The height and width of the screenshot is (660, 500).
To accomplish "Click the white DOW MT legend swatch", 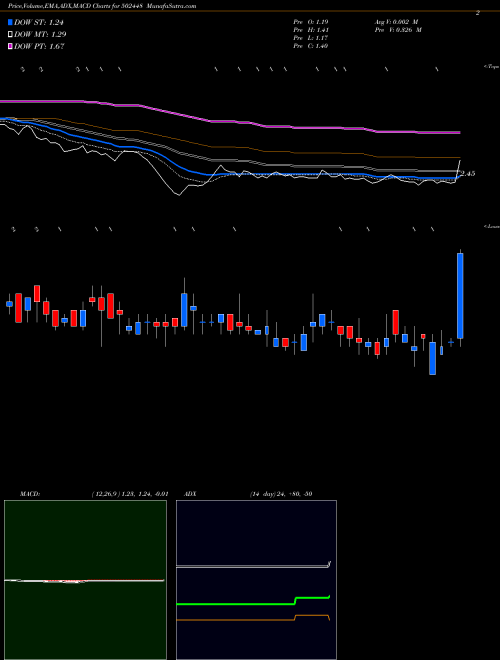I will (10, 35).
